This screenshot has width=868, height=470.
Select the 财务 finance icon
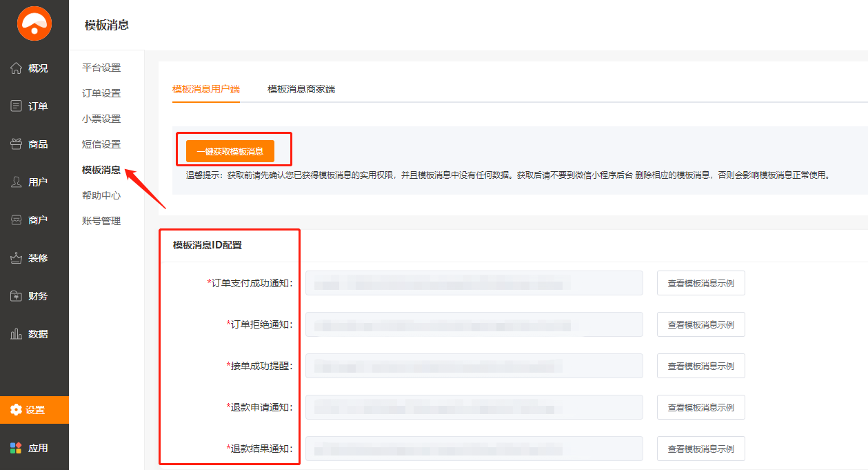(x=17, y=296)
